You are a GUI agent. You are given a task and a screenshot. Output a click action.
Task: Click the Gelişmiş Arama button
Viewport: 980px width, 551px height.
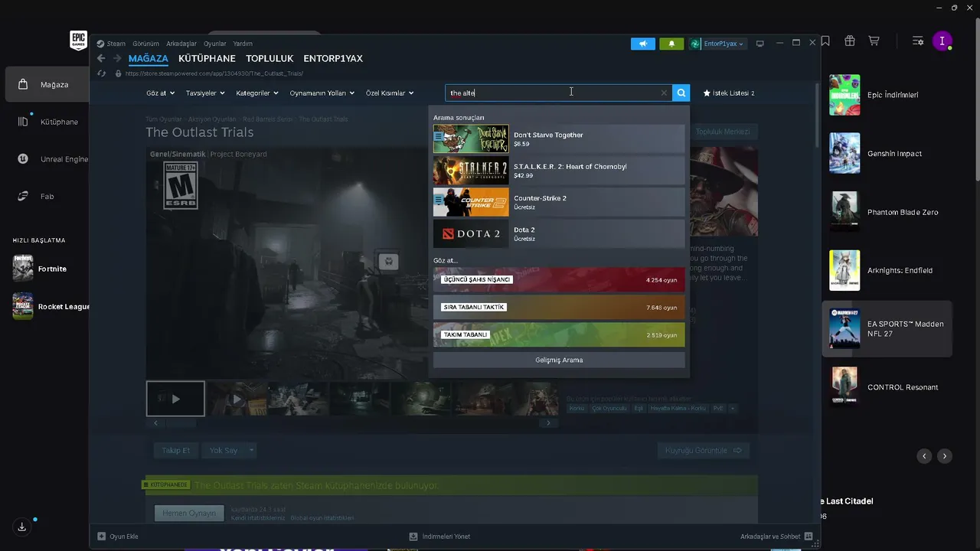click(x=559, y=360)
